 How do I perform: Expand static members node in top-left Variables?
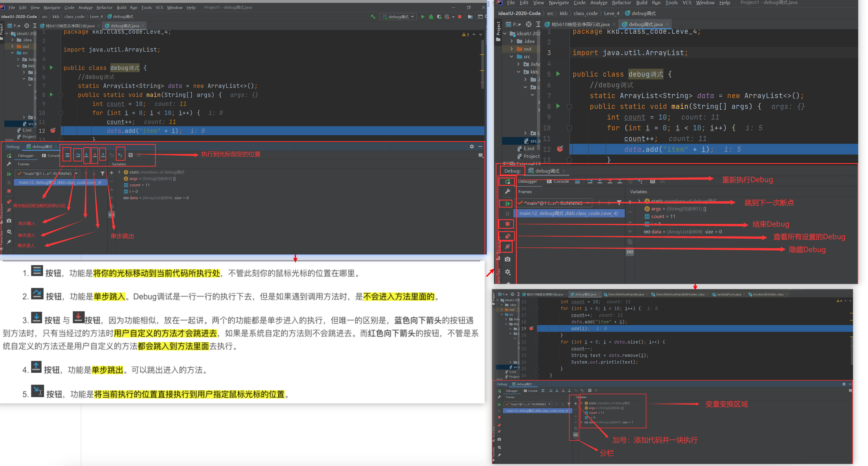119,172
